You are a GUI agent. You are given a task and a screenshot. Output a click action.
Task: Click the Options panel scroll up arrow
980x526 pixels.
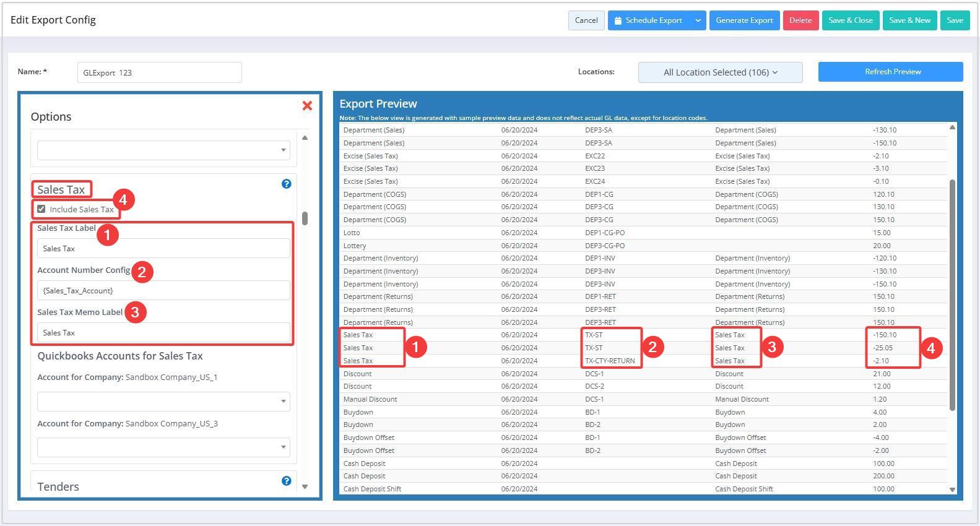click(x=305, y=138)
